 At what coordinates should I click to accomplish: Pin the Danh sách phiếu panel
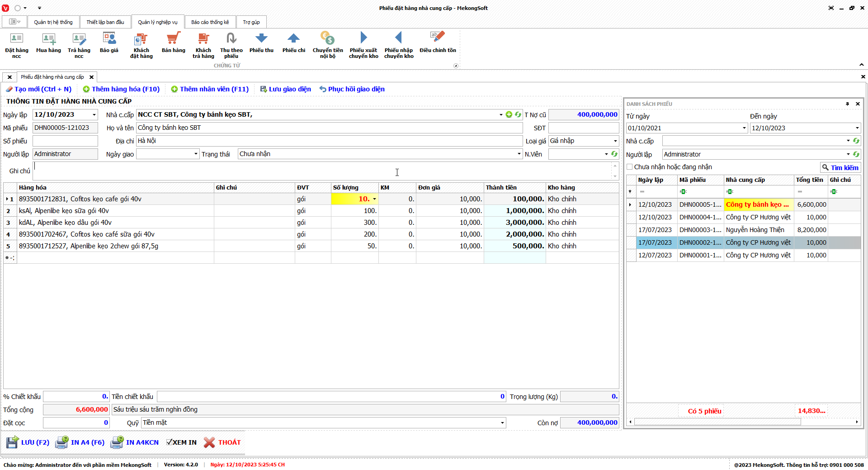[x=847, y=104]
